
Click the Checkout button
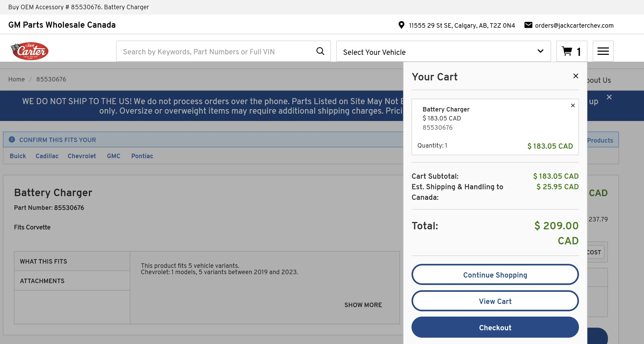click(495, 327)
